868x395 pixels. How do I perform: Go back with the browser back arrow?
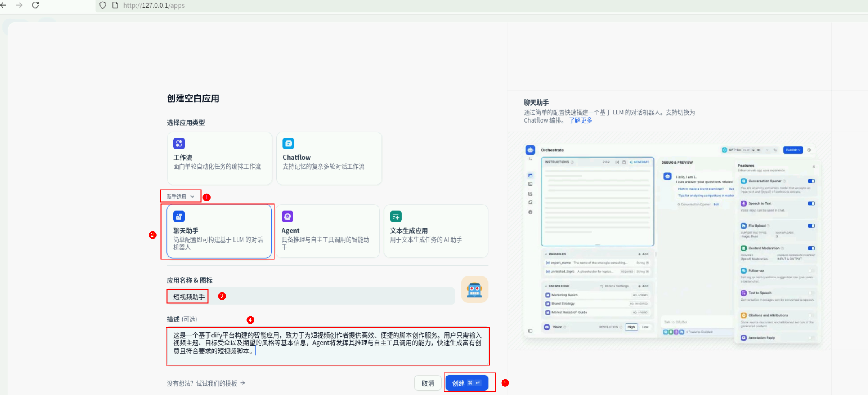coord(4,5)
